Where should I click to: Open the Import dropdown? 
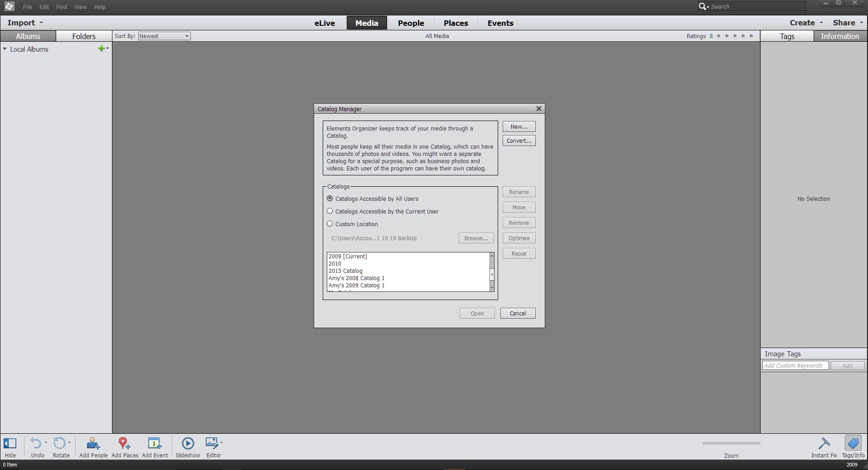[x=25, y=23]
